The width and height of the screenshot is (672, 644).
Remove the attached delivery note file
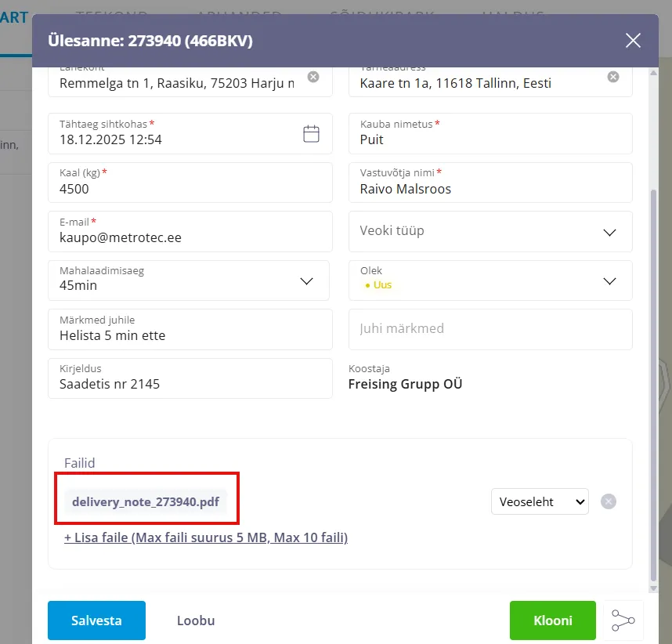(x=609, y=501)
